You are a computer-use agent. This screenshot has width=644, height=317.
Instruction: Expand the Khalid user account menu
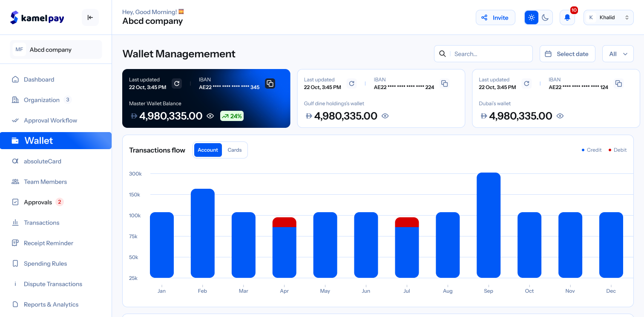[608, 17]
